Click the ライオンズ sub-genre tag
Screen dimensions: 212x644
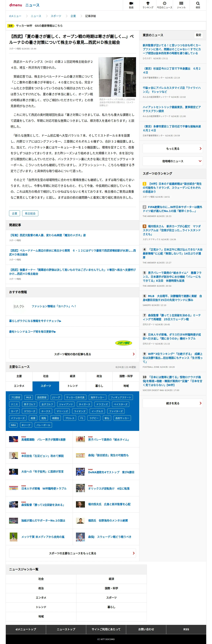(80, 411)
